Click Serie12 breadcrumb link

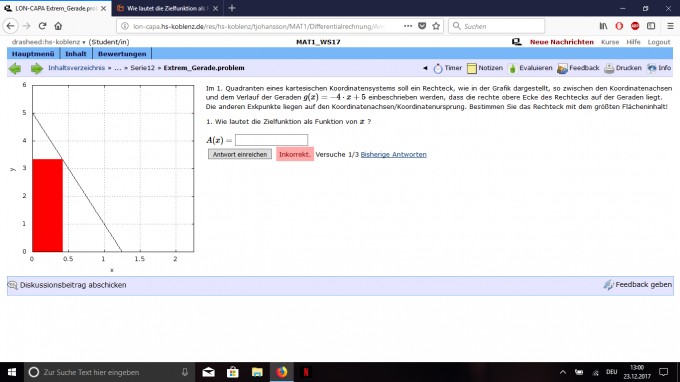[x=142, y=68]
